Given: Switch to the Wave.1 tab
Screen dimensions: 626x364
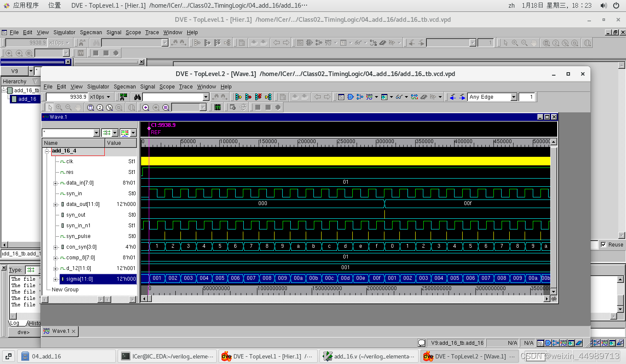Looking at the screenshot, I should tap(60, 331).
